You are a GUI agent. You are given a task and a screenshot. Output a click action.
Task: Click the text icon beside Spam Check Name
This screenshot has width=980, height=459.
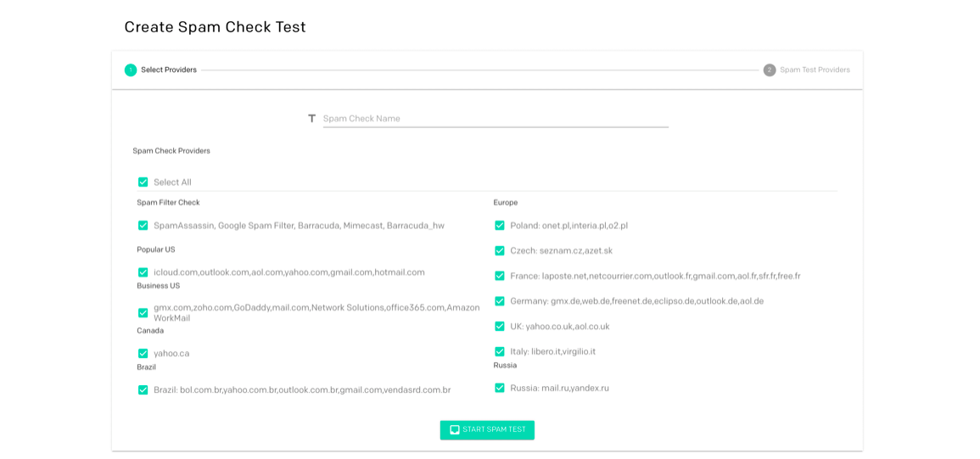pos(311,119)
